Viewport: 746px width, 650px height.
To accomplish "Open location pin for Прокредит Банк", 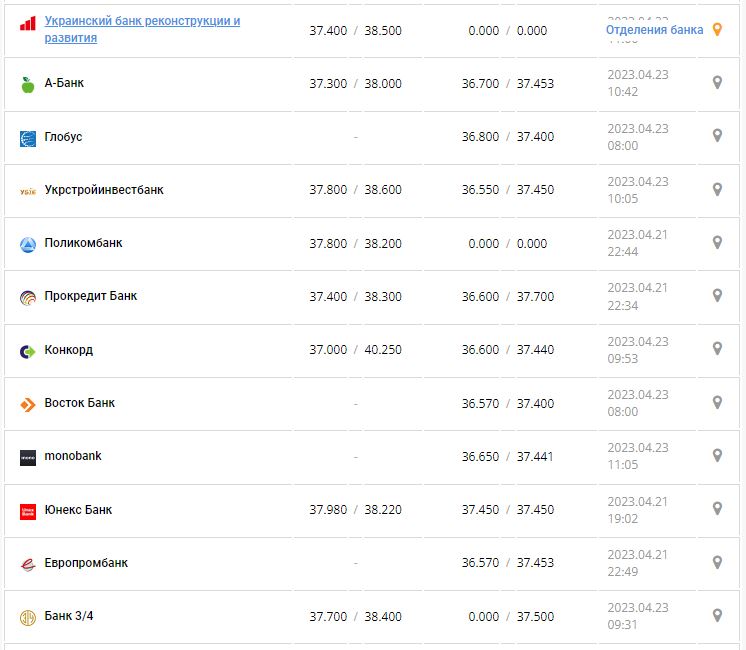I will [x=717, y=296].
